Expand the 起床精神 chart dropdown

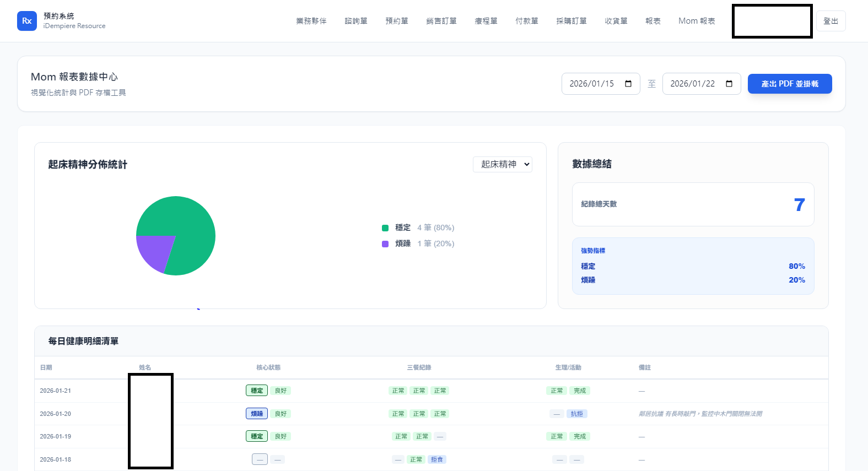(502, 164)
